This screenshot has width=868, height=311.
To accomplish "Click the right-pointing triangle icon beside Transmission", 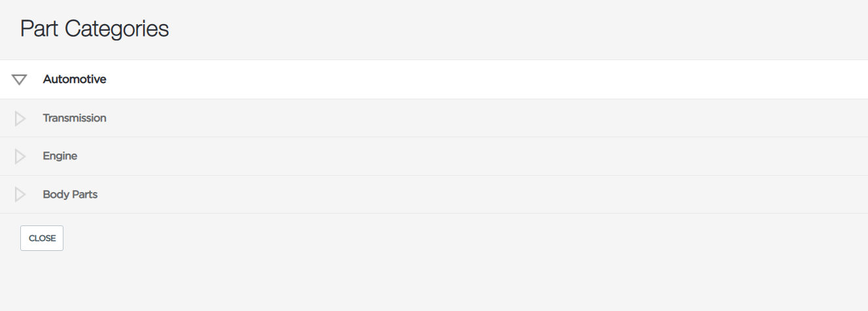I will pyautogui.click(x=20, y=118).
